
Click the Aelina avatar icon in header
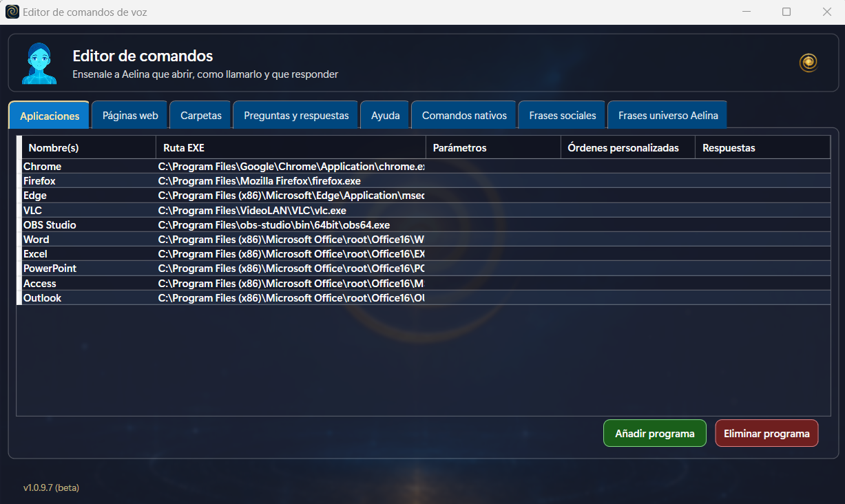(x=39, y=63)
